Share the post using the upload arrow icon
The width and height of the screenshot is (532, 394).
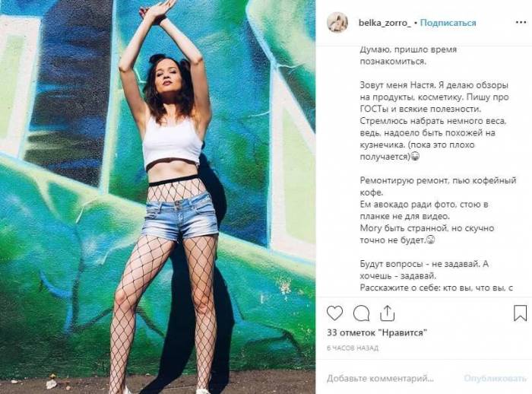(387, 313)
